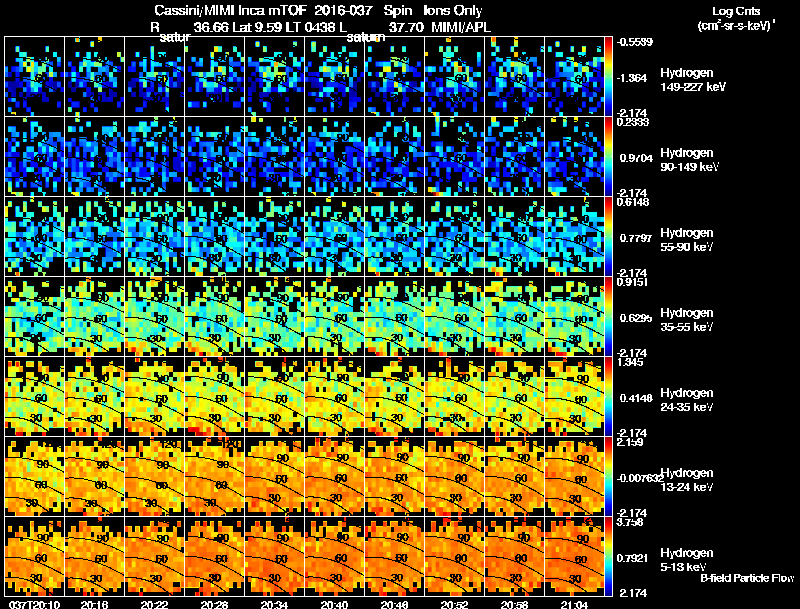Click the -1.364 color scale value
Screen dimensions: 800x609
click(632, 78)
